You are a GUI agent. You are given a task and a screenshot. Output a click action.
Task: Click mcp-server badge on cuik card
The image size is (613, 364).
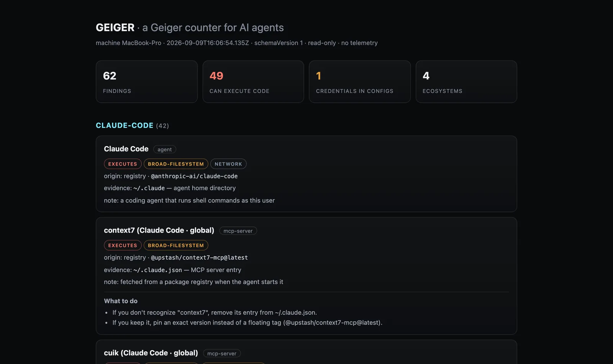point(222,354)
